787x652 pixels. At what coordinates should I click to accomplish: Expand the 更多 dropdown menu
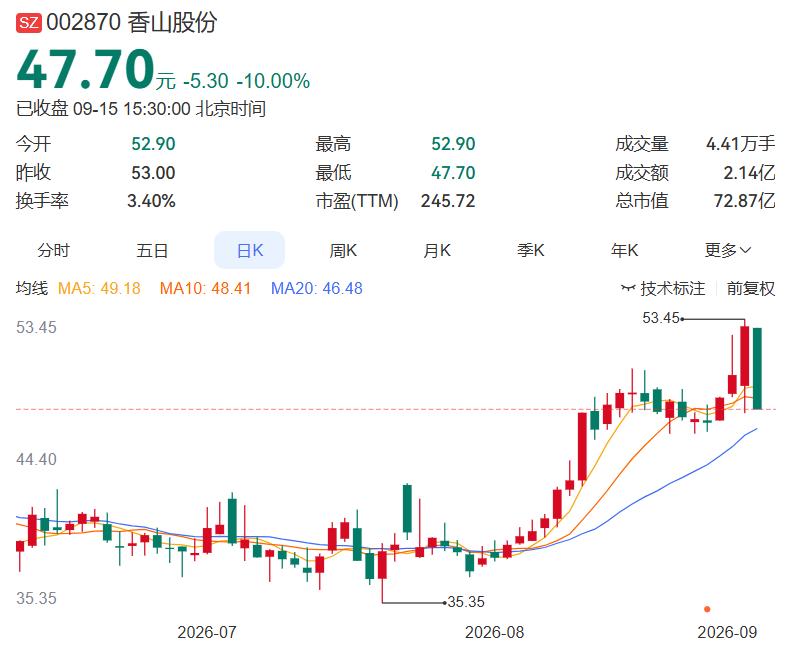(727, 250)
